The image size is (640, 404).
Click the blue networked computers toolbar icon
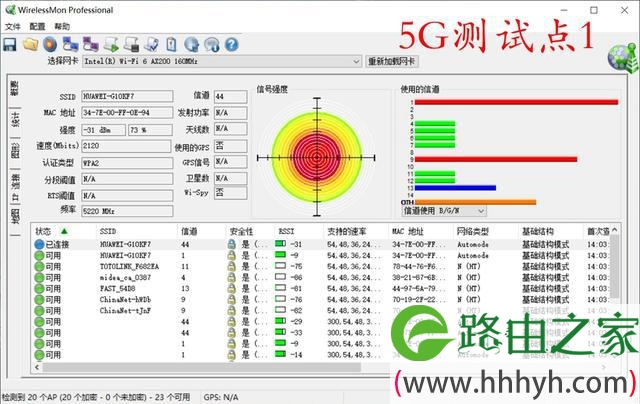pos(70,44)
